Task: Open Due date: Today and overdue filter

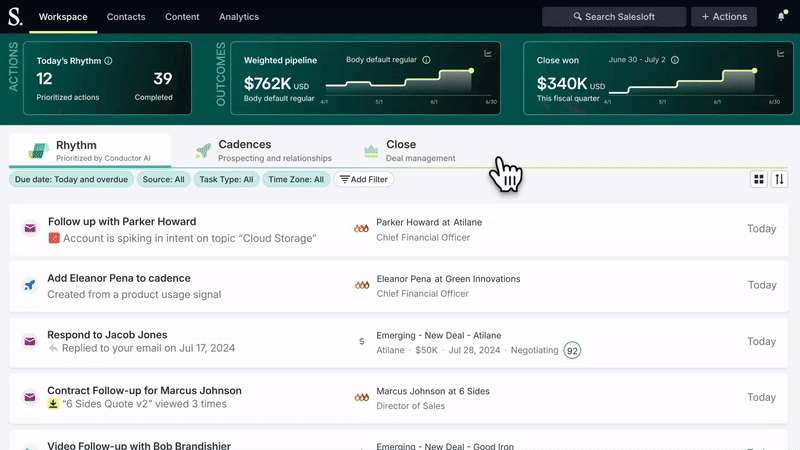Action: [x=71, y=180]
